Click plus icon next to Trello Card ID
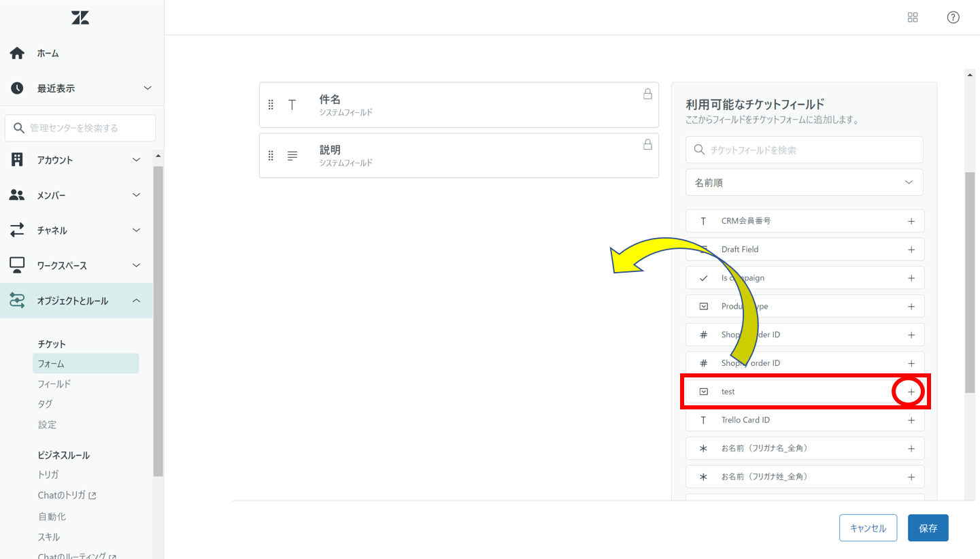980x559 pixels. (x=911, y=420)
